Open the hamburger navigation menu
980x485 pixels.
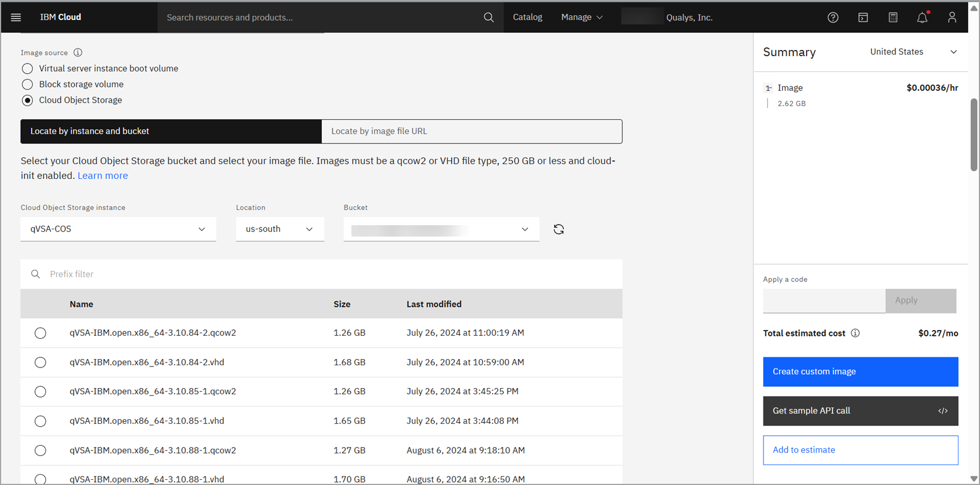point(16,17)
